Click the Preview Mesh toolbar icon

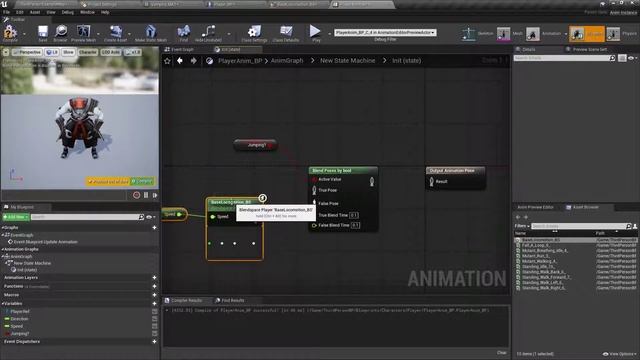point(83,31)
